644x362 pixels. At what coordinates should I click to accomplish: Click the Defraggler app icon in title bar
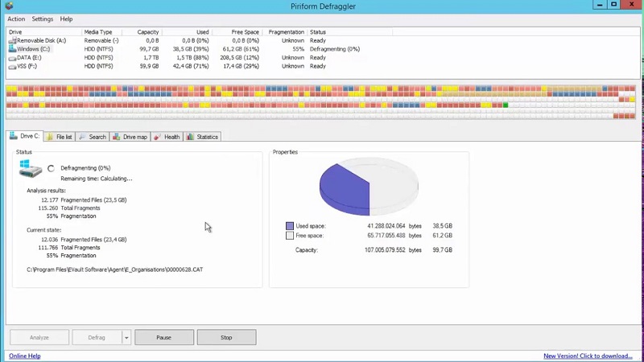[9, 6]
